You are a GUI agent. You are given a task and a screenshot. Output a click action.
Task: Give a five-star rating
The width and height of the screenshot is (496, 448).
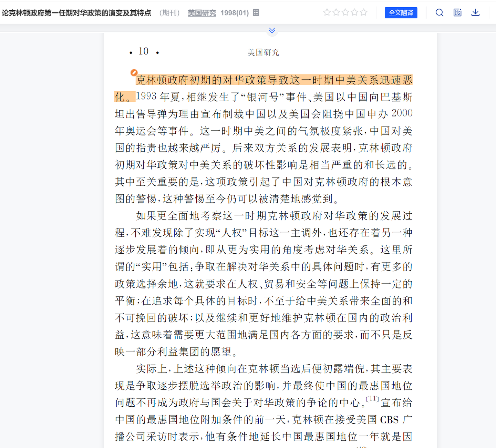coord(363,12)
